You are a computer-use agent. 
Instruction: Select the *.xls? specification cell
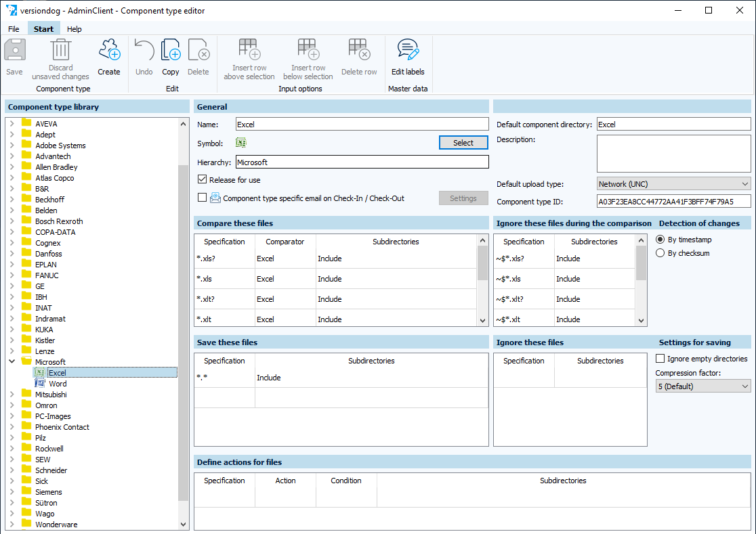point(225,259)
